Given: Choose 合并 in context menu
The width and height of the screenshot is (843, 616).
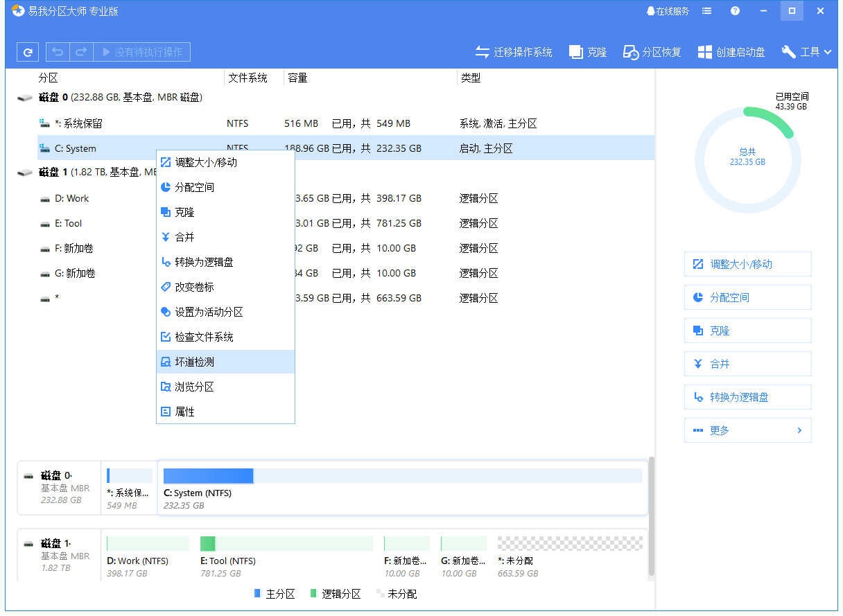Looking at the screenshot, I should (x=225, y=237).
